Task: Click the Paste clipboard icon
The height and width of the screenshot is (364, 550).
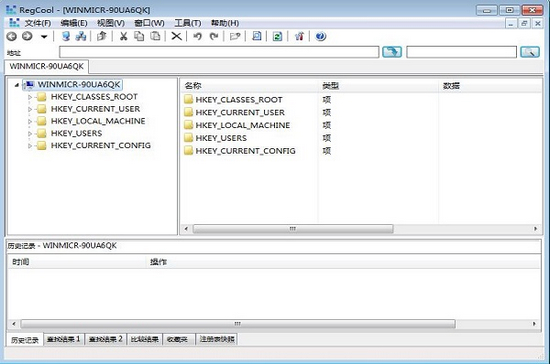Action: [x=155, y=36]
